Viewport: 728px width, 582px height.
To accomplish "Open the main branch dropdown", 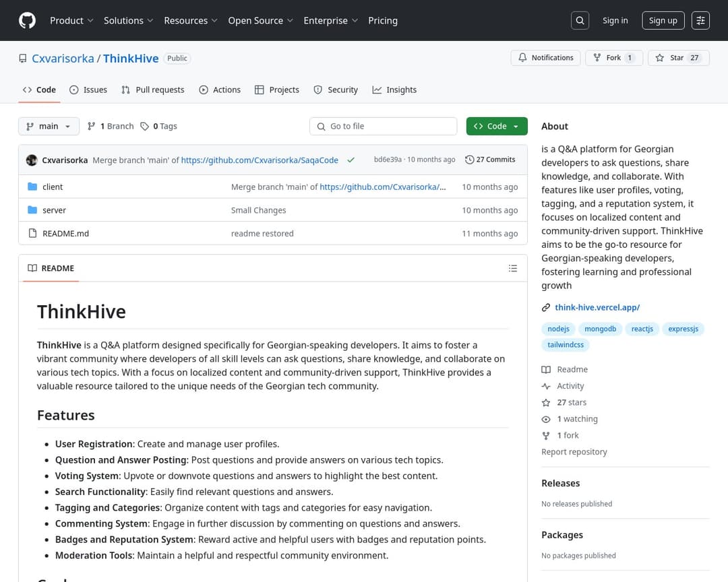I will 49,126.
